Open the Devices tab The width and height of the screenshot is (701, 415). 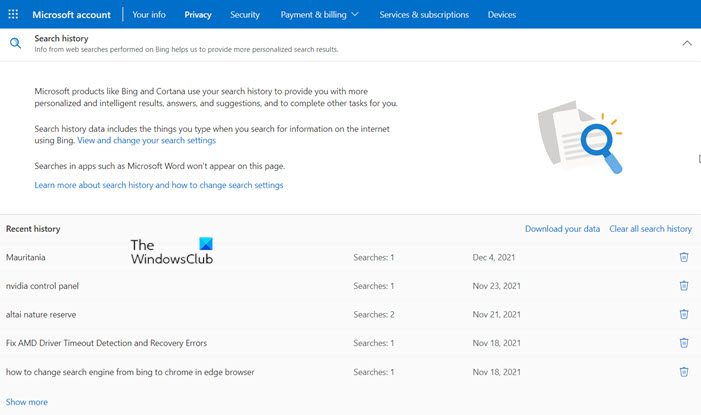[x=502, y=15]
